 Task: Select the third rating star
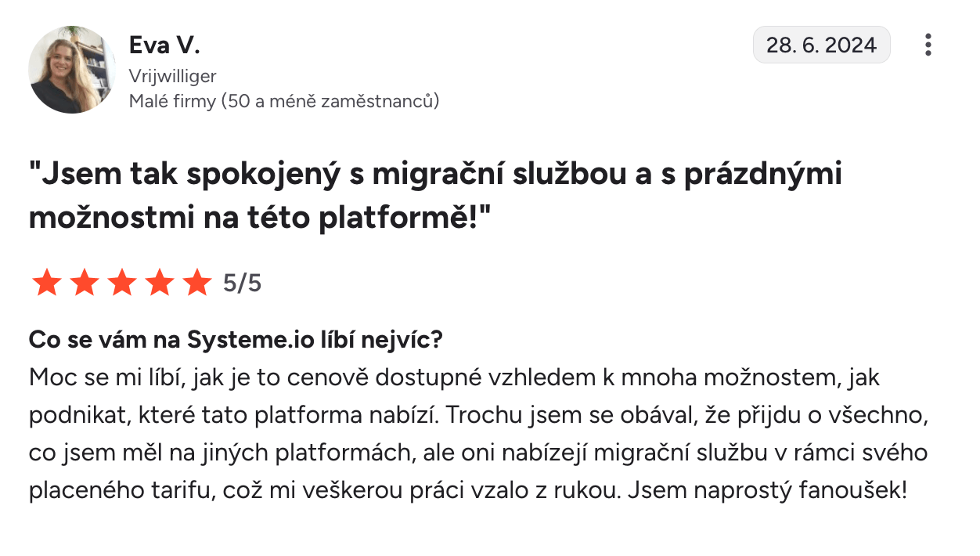[x=121, y=283]
